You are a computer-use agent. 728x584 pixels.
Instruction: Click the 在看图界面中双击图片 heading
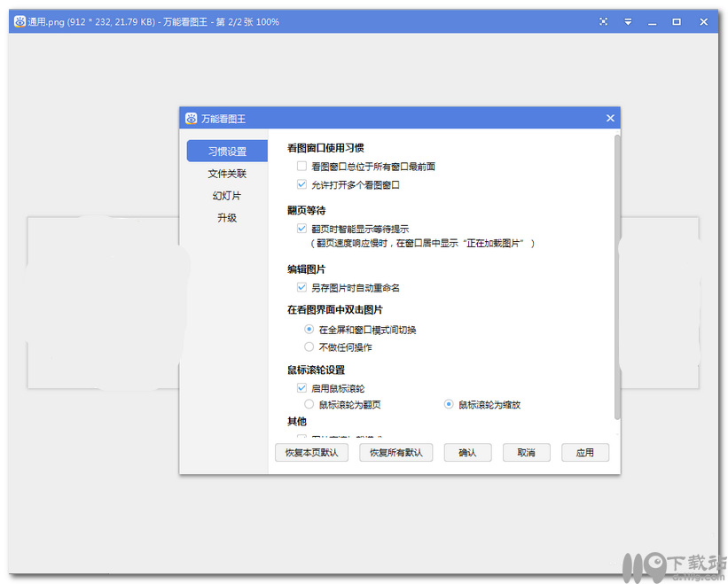pyautogui.click(x=335, y=310)
